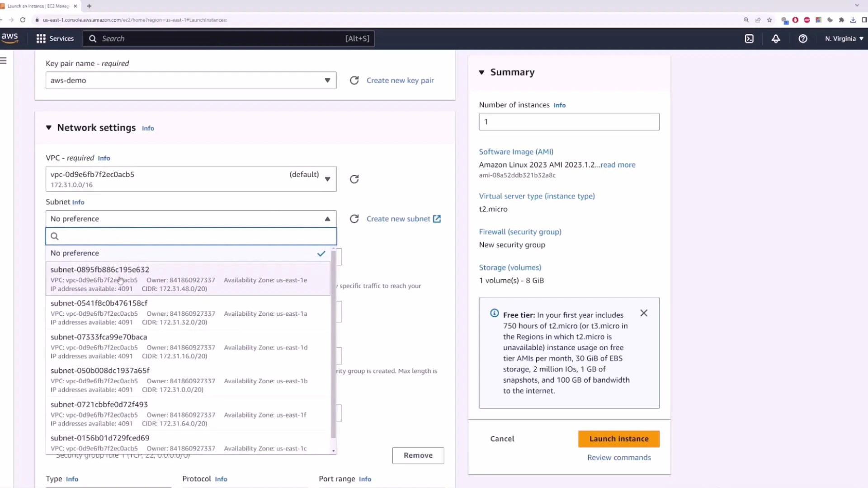The image size is (868, 488).
Task: Dismiss the Free tier info box
Action: 644,313
